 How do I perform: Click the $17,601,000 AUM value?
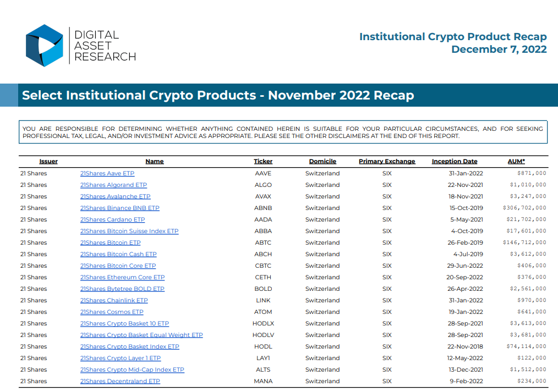pyautogui.click(x=526, y=231)
